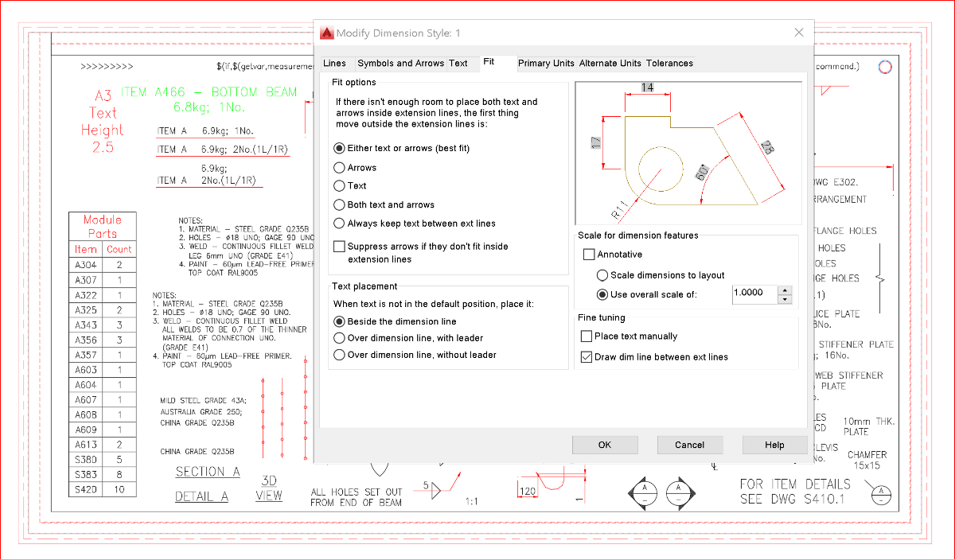
Task: Click the circled A marker at bottom right
Action: tap(883, 496)
